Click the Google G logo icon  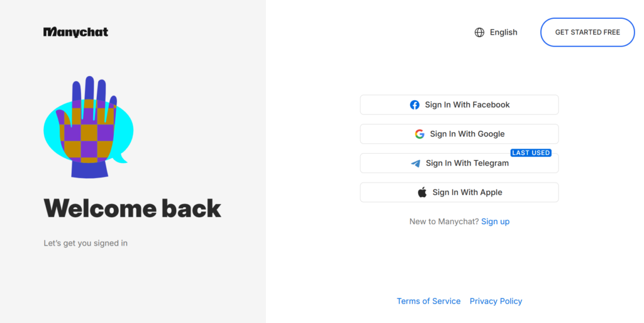[x=419, y=134]
